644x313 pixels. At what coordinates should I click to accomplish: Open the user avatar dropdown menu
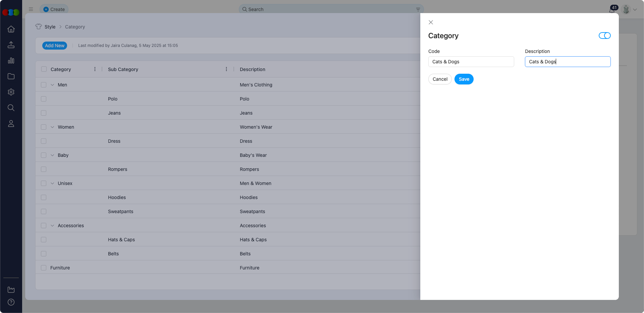click(630, 9)
